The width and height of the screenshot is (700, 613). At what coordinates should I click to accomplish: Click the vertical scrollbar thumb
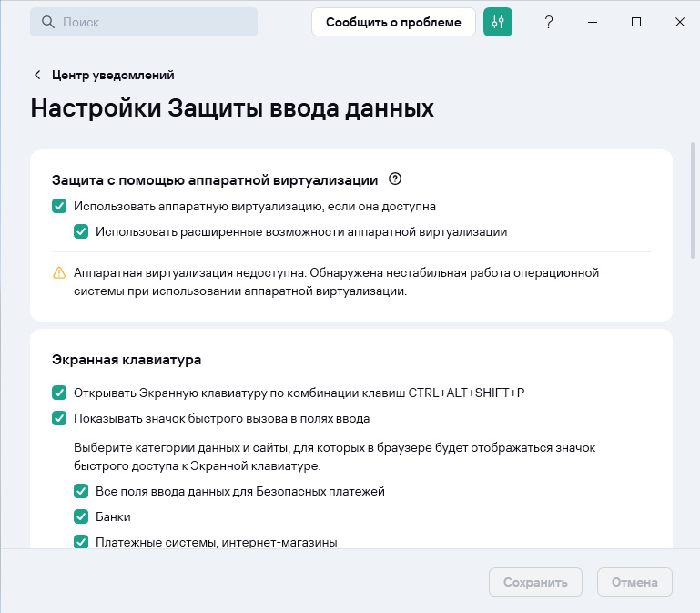point(693,200)
